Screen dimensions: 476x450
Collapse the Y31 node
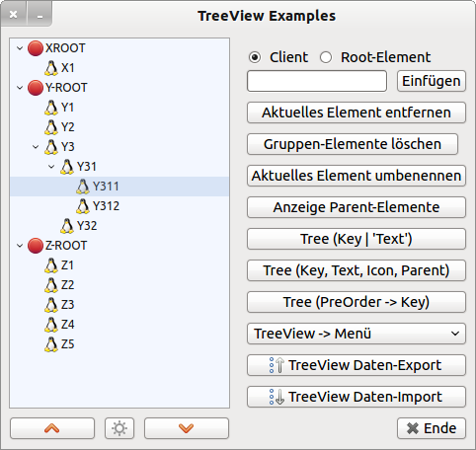pos(51,167)
